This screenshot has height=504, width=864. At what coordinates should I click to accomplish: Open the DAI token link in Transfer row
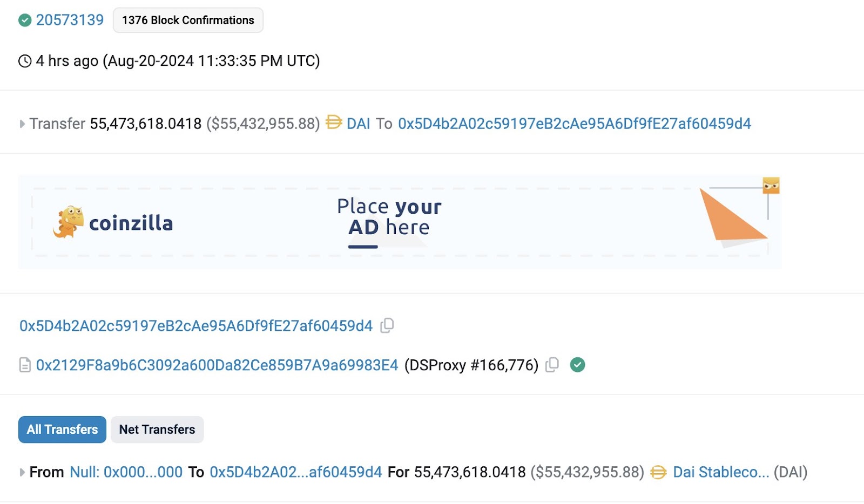coord(358,124)
